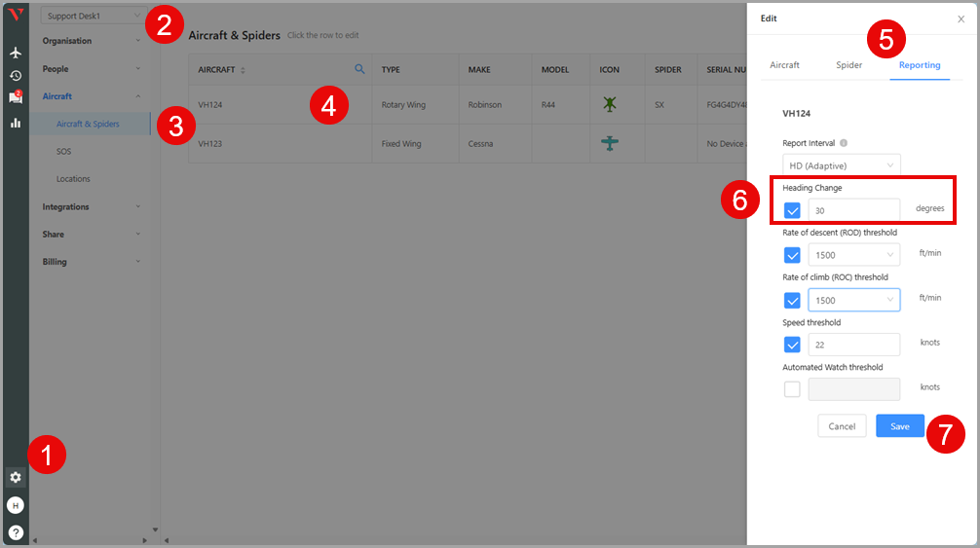Open the aircraft tracking plane icon in sidebar
Image resolution: width=980 pixels, height=548 pixels.
[x=15, y=53]
